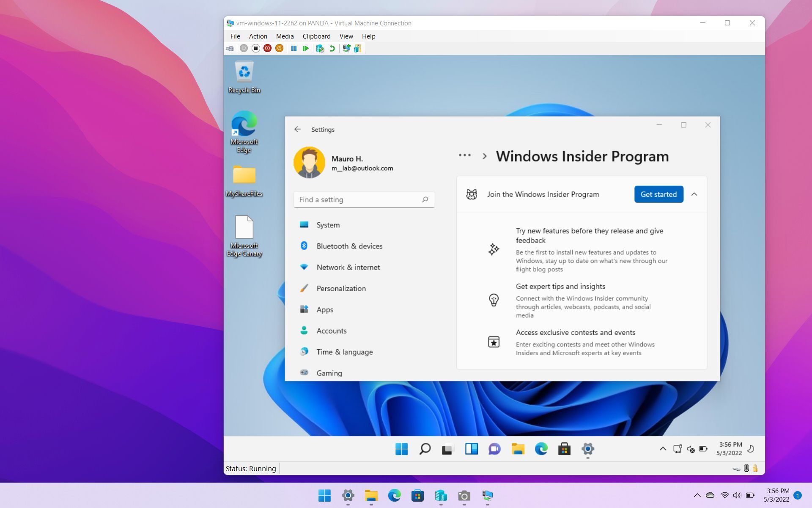
Task: Select Personalization in Settings sidebar
Action: tap(341, 288)
